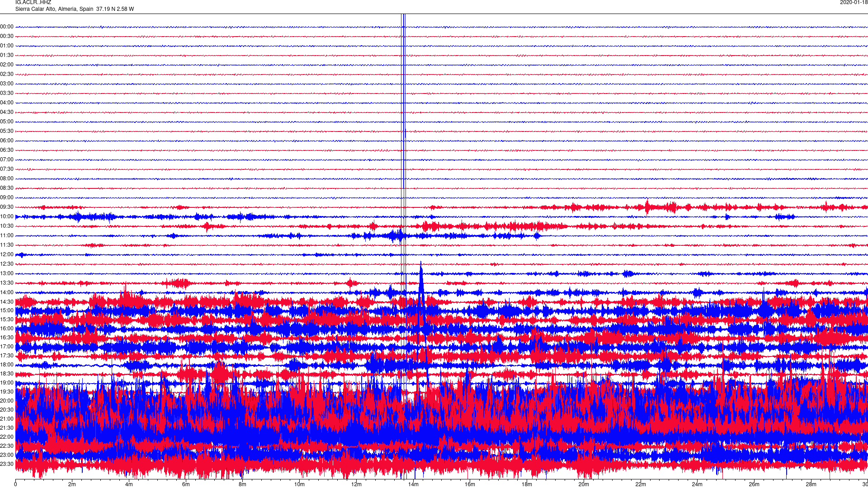Click the 12m tick on the time axis
Image resolution: width=868 pixels, height=488 pixels.
pyautogui.click(x=356, y=484)
